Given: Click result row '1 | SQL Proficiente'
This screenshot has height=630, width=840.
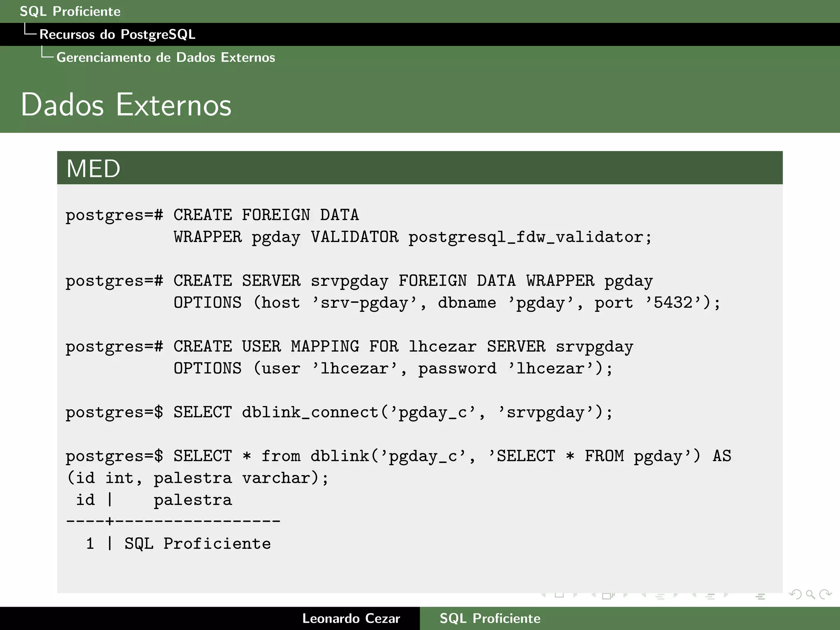Looking at the screenshot, I should 178,544.
